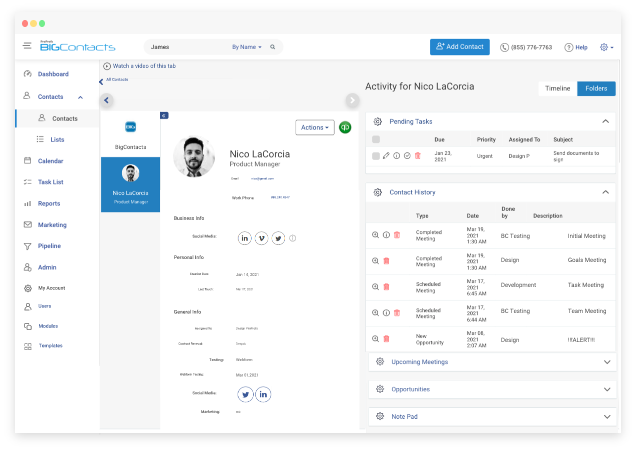Switch to the Folders tab
636x451 pixels.
pyautogui.click(x=596, y=88)
